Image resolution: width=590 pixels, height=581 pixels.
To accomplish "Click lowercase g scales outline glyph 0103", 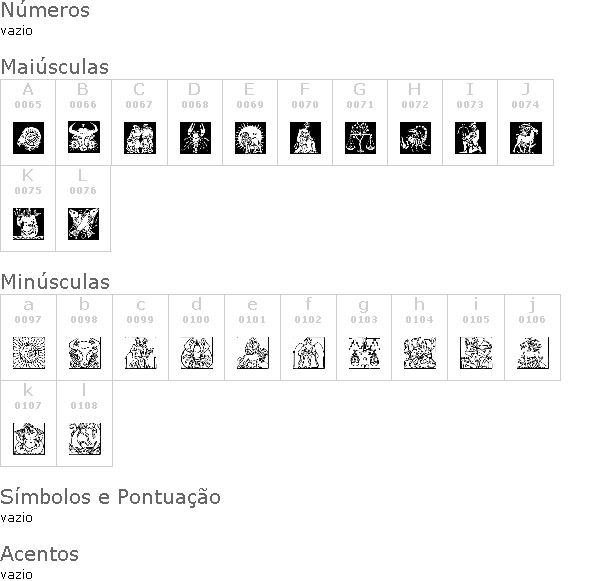I will coord(364,353).
